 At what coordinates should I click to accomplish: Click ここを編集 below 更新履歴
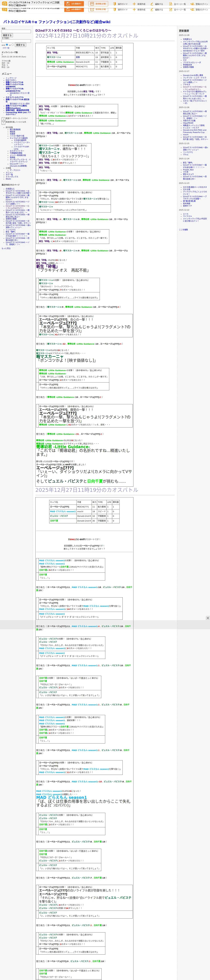[183, 229]
